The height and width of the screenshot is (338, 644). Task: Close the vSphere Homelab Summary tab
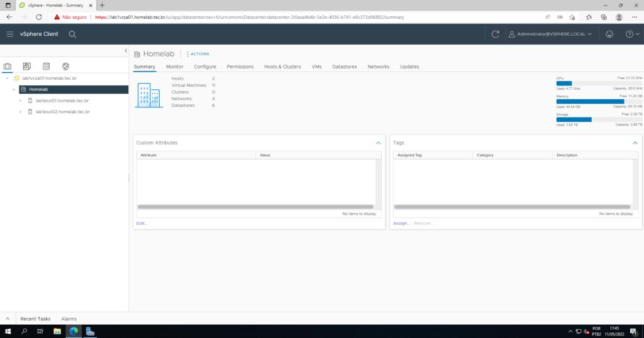point(91,5)
